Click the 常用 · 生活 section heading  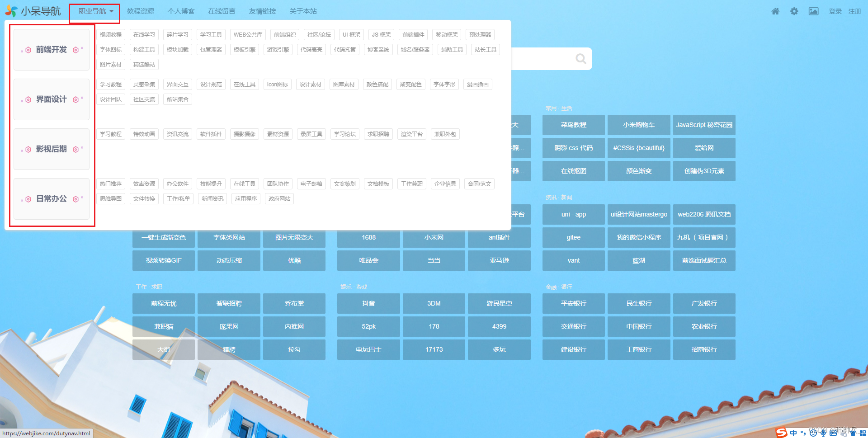559,108
